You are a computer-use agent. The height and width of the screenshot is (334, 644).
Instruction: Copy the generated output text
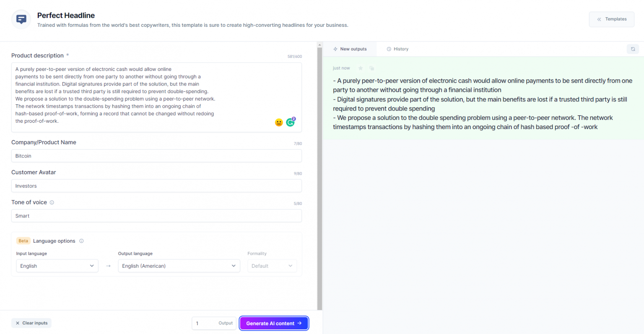(x=371, y=68)
